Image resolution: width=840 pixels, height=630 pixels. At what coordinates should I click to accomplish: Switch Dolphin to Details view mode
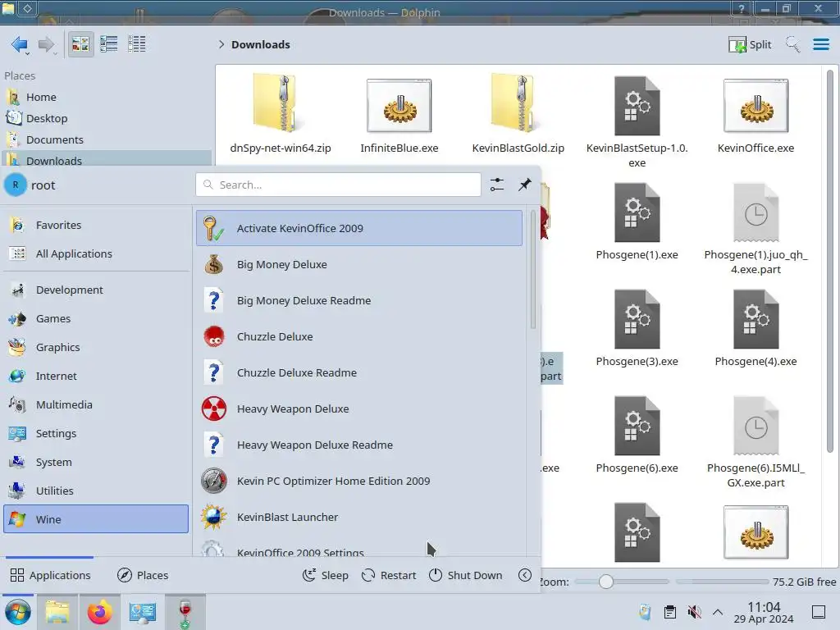pos(137,44)
